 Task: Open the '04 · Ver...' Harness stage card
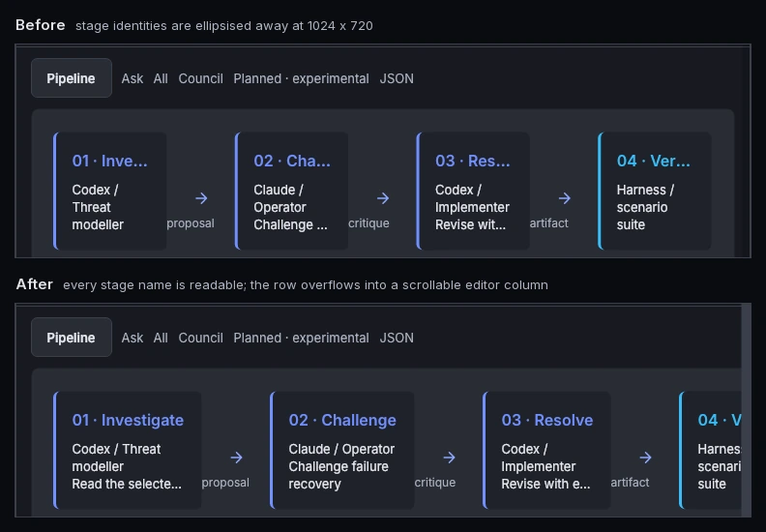pos(655,191)
